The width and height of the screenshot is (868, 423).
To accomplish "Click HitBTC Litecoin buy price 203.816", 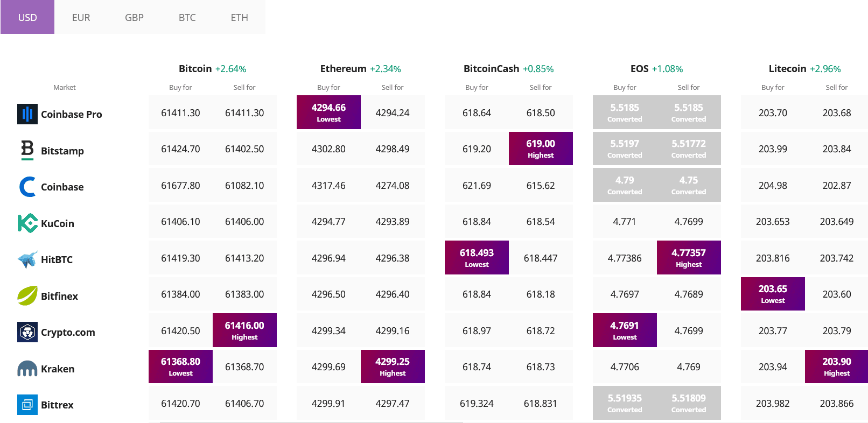I will coord(773,258).
